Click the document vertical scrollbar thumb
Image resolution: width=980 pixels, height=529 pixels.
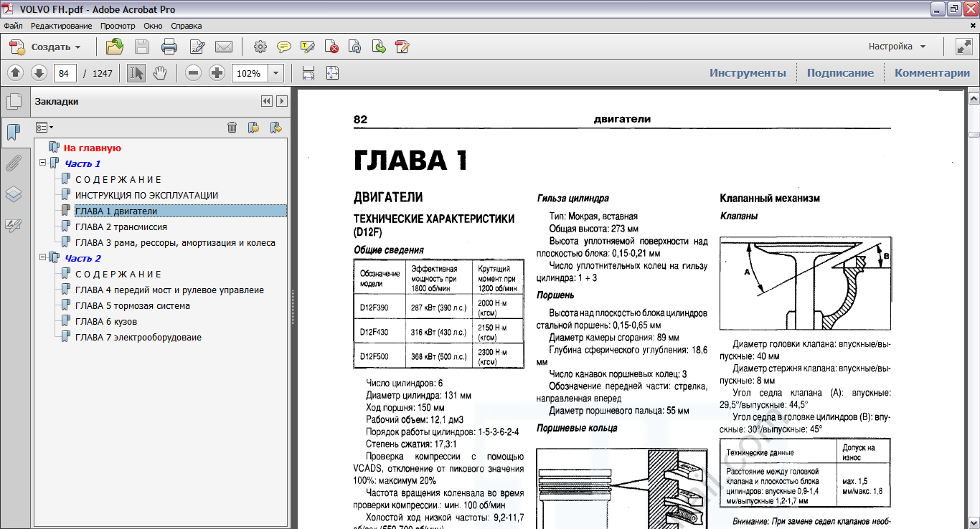click(x=974, y=134)
